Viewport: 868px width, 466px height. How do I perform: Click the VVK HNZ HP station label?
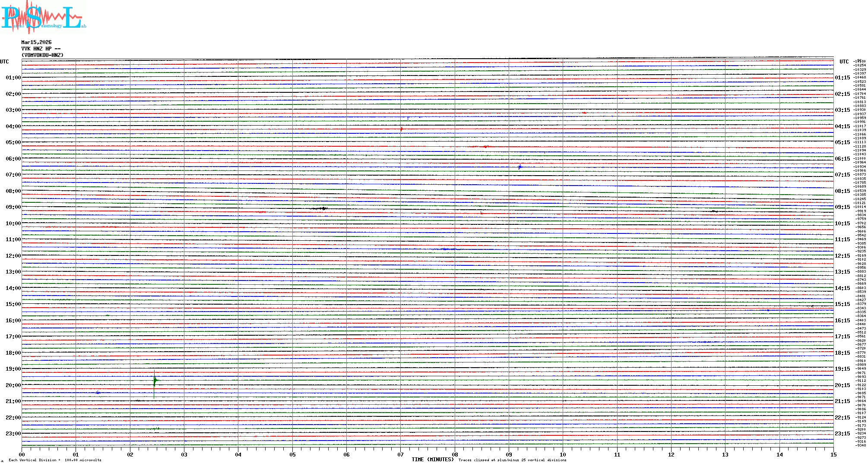coord(41,49)
